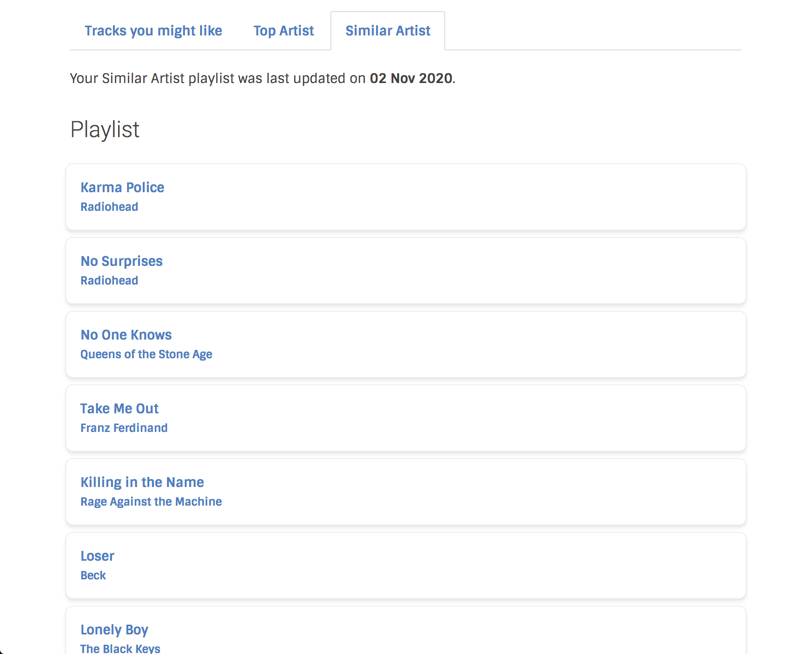
Task: Open the No Surprises track link
Action: pos(121,261)
